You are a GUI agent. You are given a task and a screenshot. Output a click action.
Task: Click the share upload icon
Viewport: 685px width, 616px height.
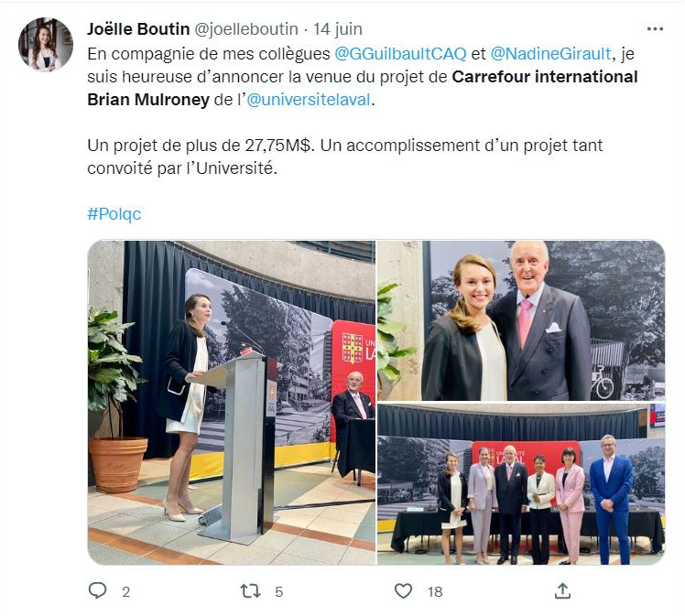pos(562,590)
